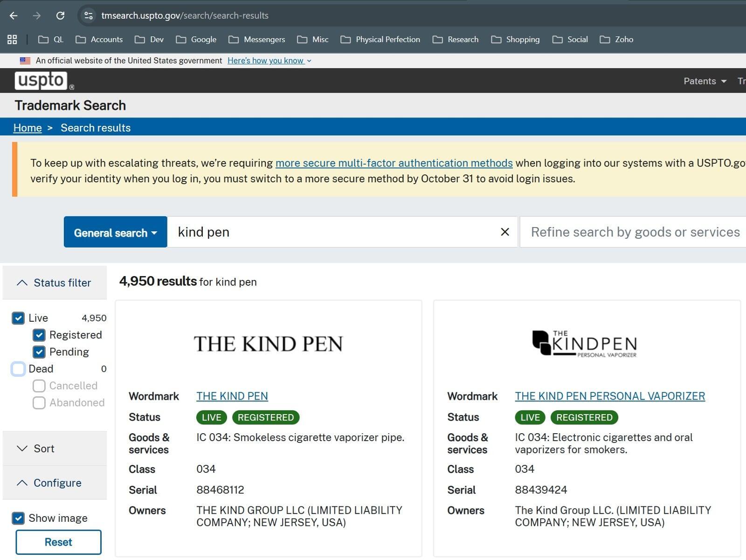Open the QL bookmarks folder

pyautogui.click(x=51, y=40)
